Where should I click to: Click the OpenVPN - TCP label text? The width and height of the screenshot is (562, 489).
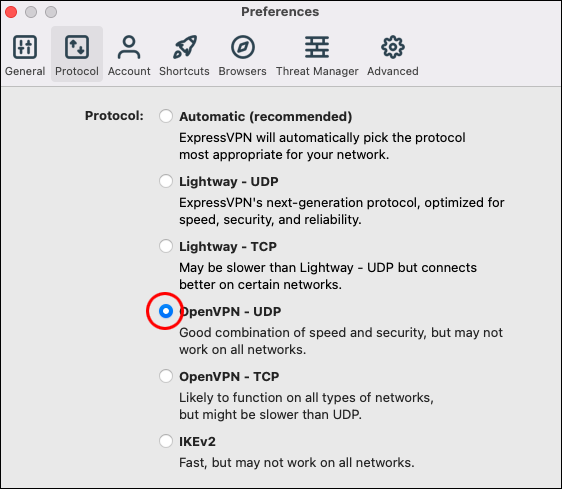point(229,377)
